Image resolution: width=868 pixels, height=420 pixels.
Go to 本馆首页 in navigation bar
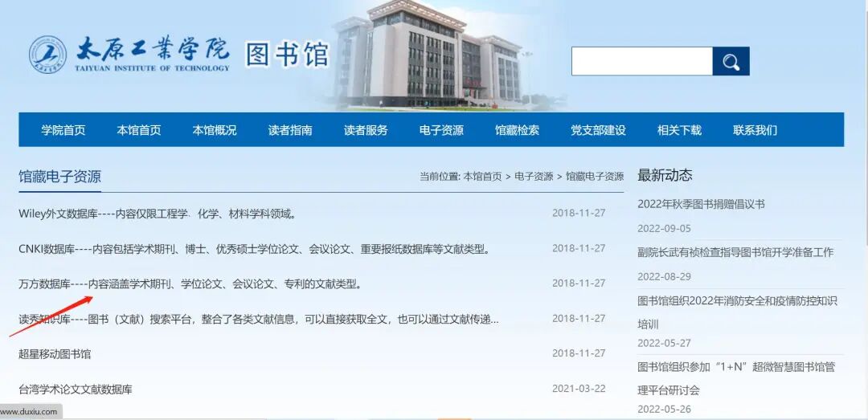tap(139, 130)
